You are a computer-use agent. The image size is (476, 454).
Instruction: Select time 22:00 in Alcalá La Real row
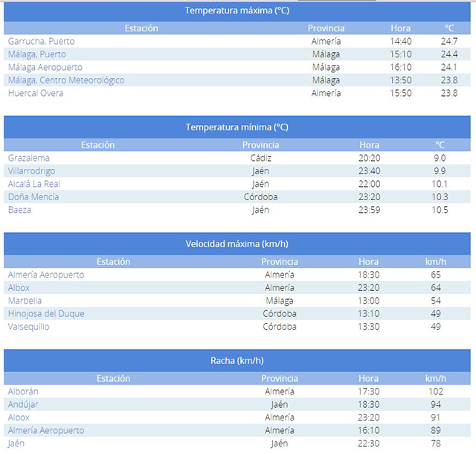369,184
